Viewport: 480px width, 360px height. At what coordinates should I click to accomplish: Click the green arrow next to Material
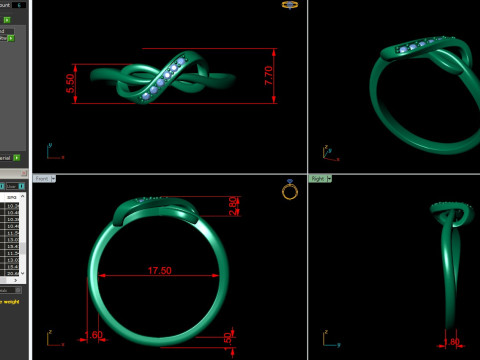point(17,158)
